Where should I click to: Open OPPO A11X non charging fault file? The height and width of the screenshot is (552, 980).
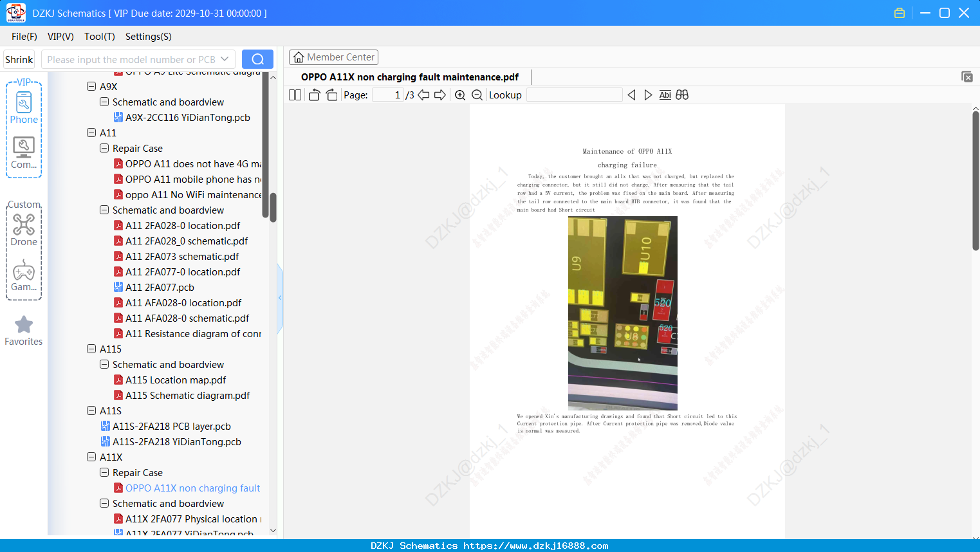[x=193, y=488]
